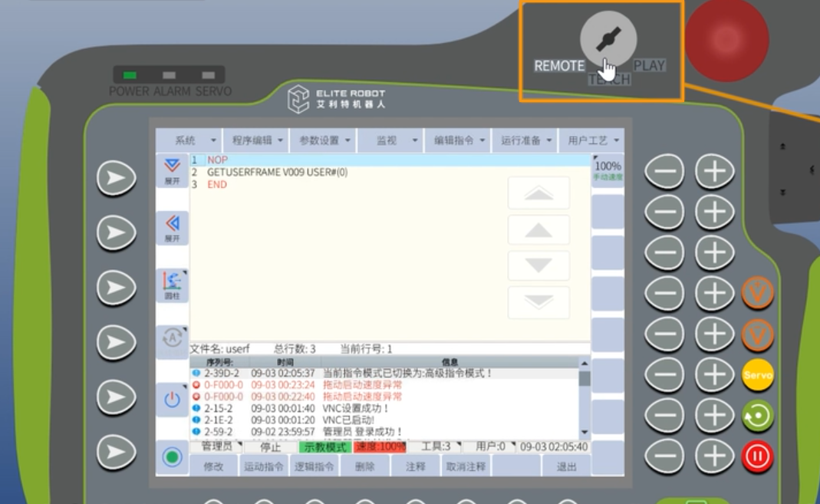Image resolution: width=820 pixels, height=504 pixels.
Task: Click the log list scroll-up arrow
Action: [585, 363]
